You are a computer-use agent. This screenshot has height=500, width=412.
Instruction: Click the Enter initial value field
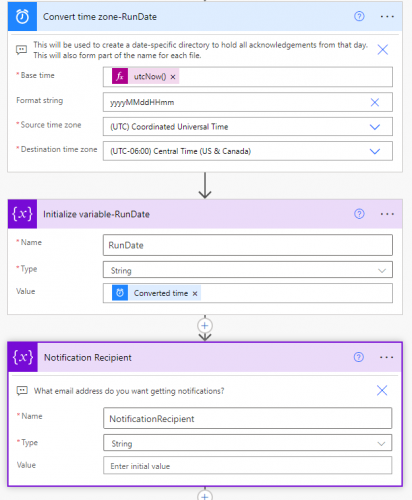coord(248,466)
